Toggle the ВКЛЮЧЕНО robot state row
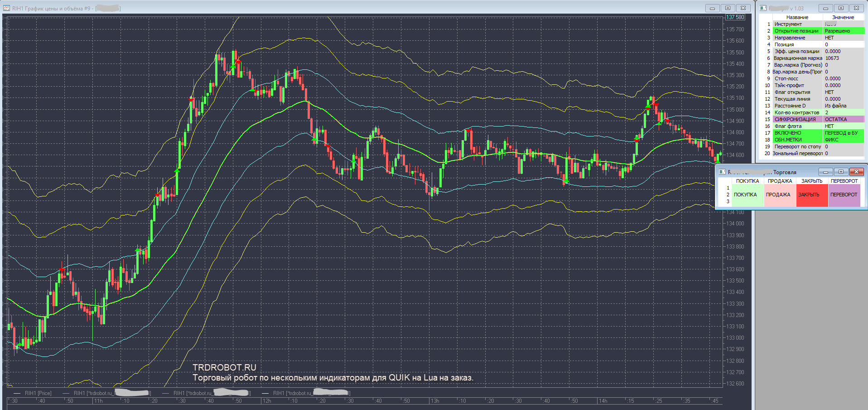This screenshot has width=868, height=410. tap(797, 133)
